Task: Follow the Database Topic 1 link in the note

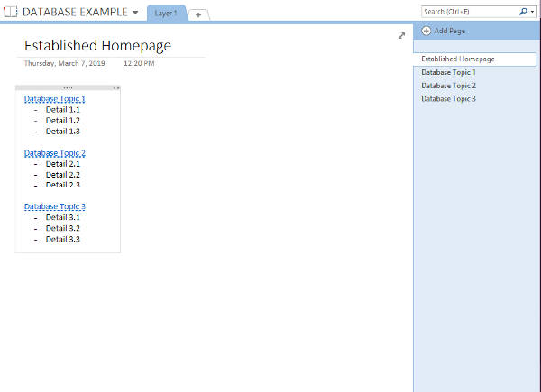Action: tap(55, 99)
